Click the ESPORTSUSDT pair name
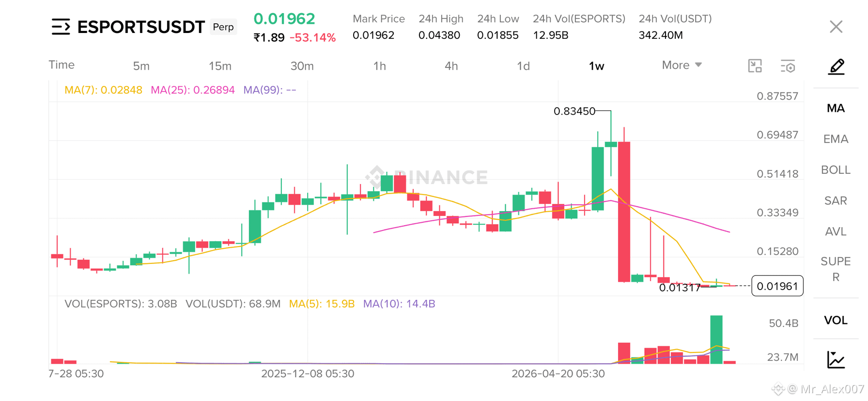This screenshot has height=401, width=868. 141,27
